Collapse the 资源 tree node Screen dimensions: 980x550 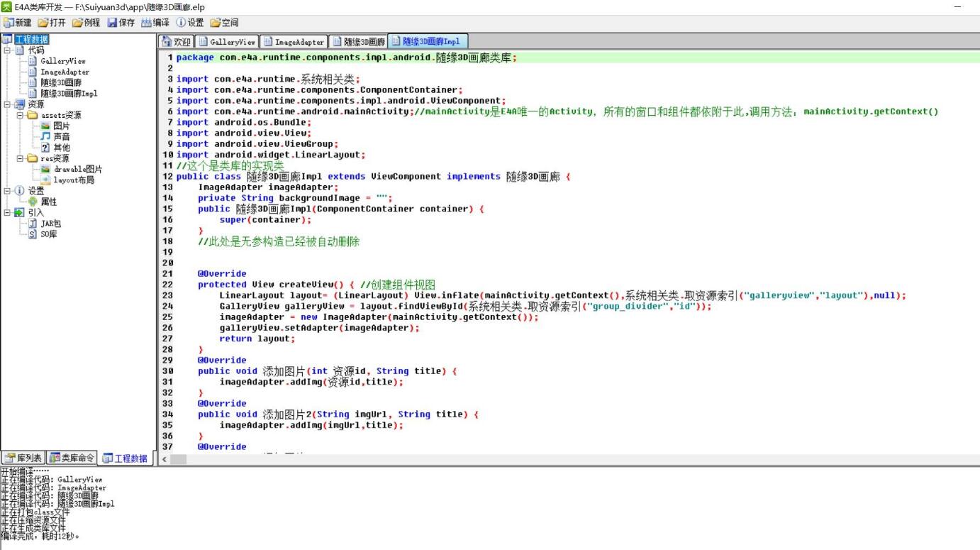pos(7,104)
